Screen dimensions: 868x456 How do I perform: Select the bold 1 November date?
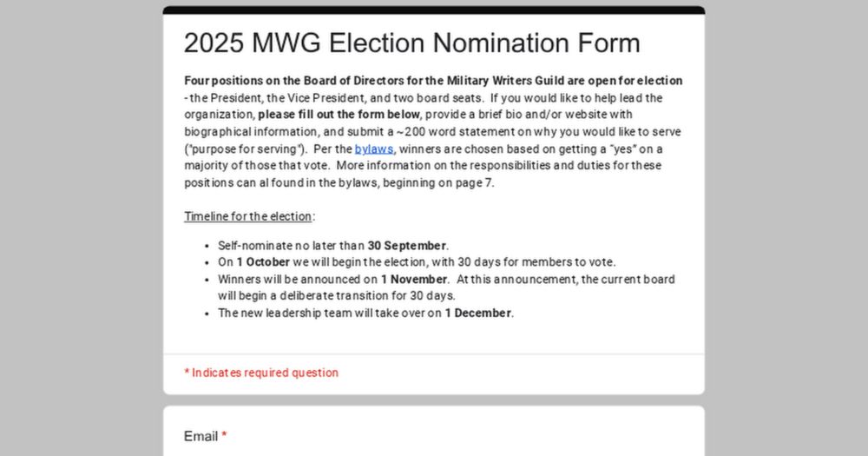(x=414, y=280)
